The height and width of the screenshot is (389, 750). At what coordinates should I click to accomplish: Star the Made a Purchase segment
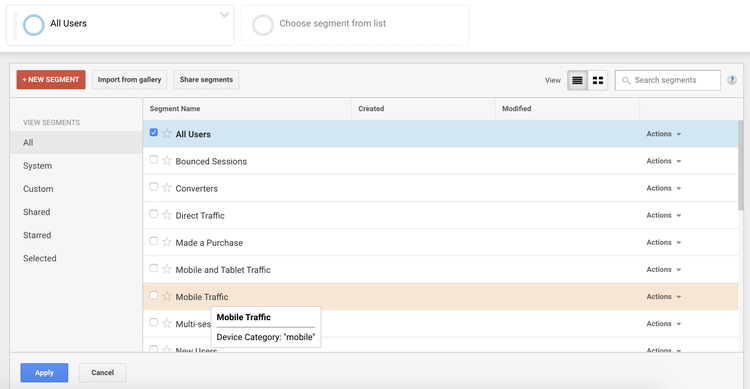click(x=167, y=242)
